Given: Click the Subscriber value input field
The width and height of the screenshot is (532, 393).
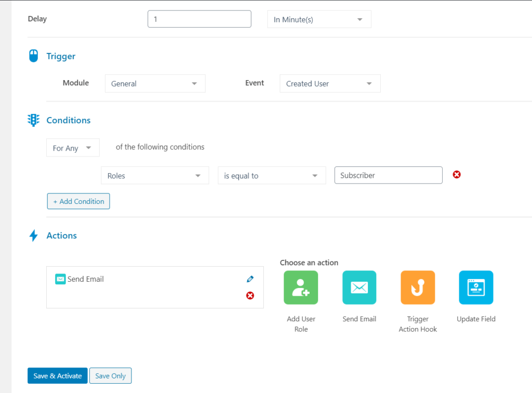Looking at the screenshot, I should 389,175.
